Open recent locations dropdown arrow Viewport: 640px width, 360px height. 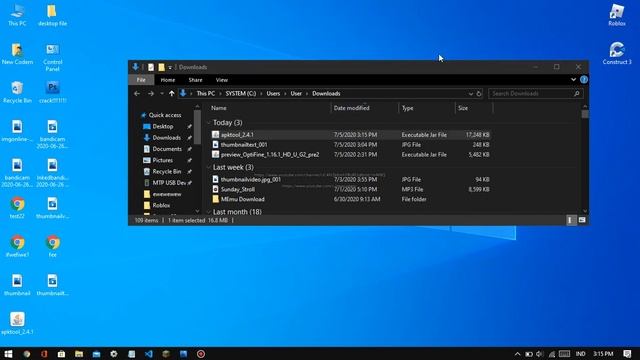point(162,93)
